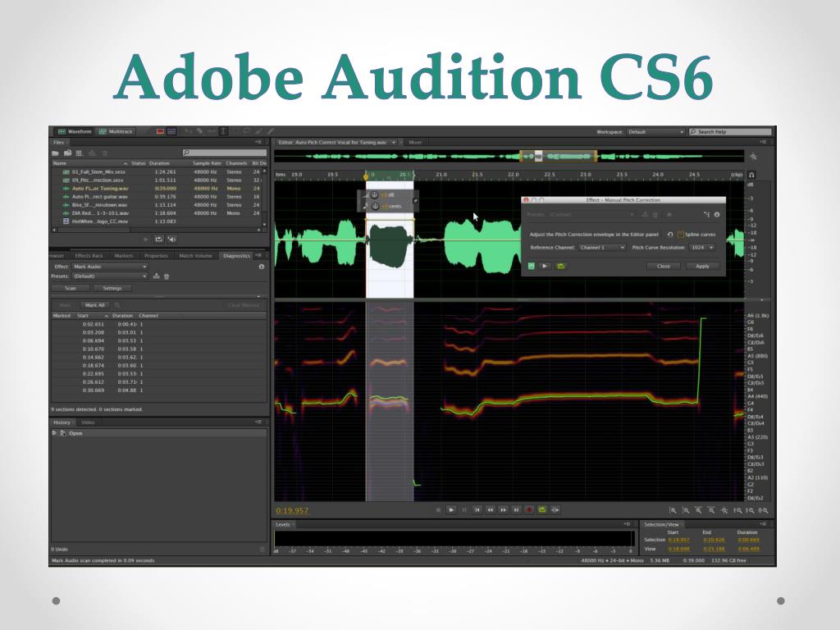Screen dimensions: 840x630
Task: Open the Properties tab
Action: (x=156, y=256)
